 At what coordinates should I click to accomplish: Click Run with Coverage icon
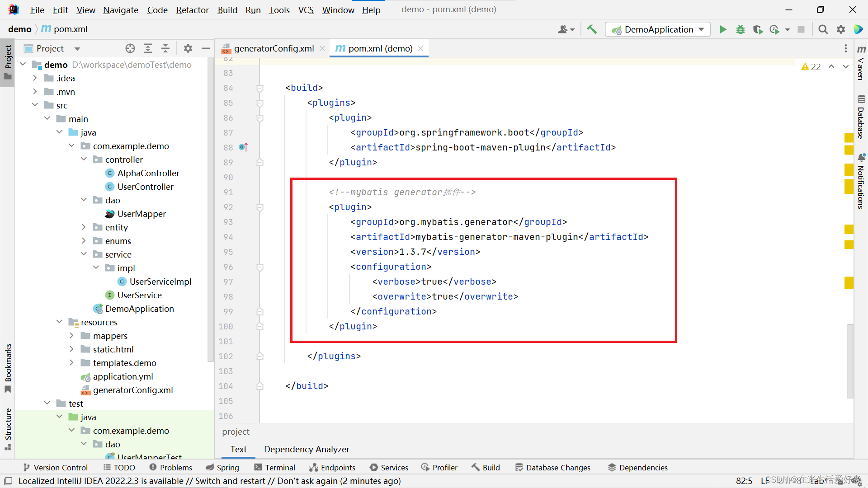tap(758, 30)
